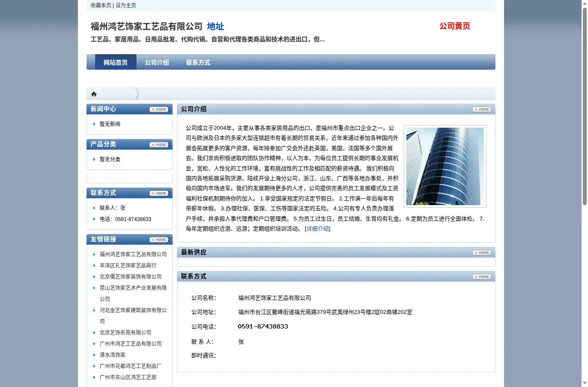
Task: Click the 收藏本页 link at top
Action: click(101, 5)
